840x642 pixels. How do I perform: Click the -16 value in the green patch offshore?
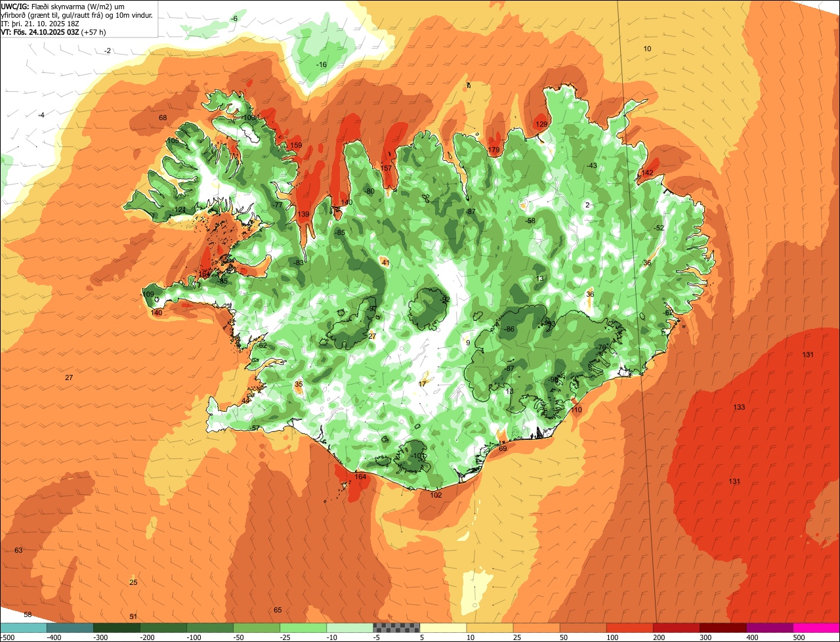click(321, 64)
